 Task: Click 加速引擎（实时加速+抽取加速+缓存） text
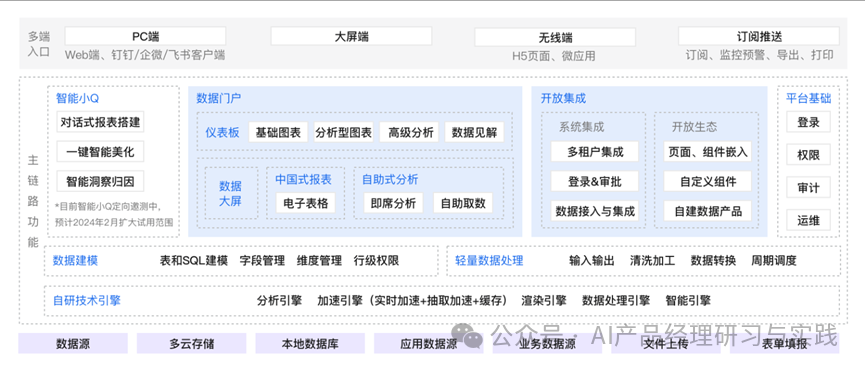click(x=412, y=301)
